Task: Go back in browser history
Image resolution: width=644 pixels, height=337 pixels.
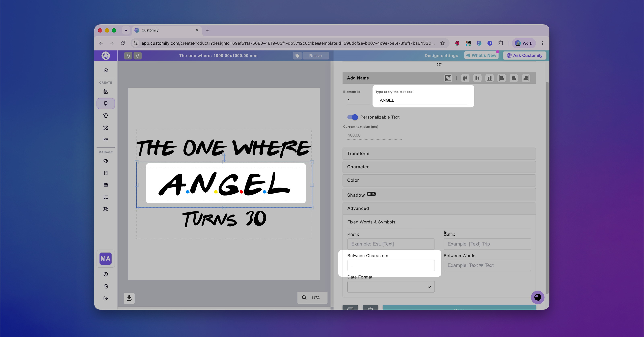Action: coord(101,43)
